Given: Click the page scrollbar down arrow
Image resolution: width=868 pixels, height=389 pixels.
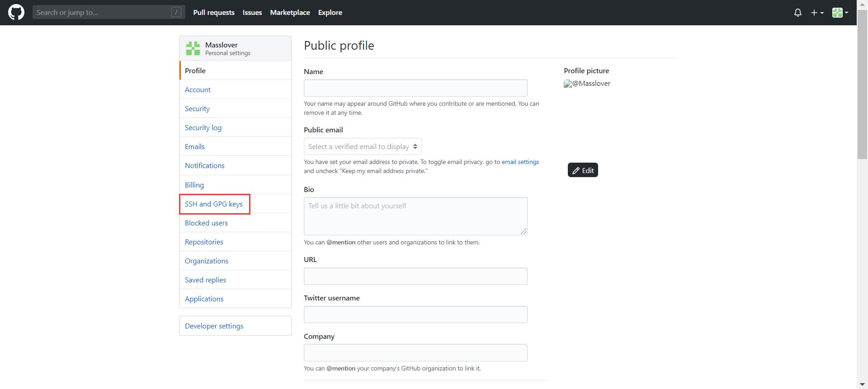Looking at the screenshot, I should click(x=862, y=384).
